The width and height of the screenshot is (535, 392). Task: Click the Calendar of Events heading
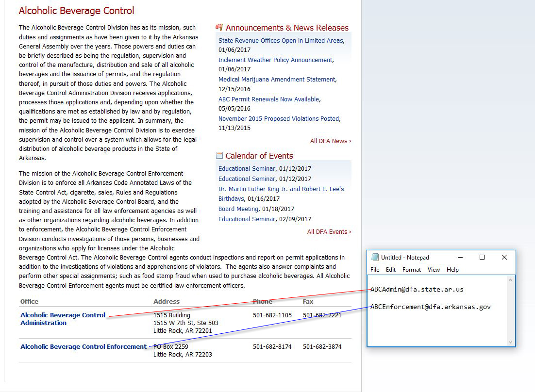259,156
